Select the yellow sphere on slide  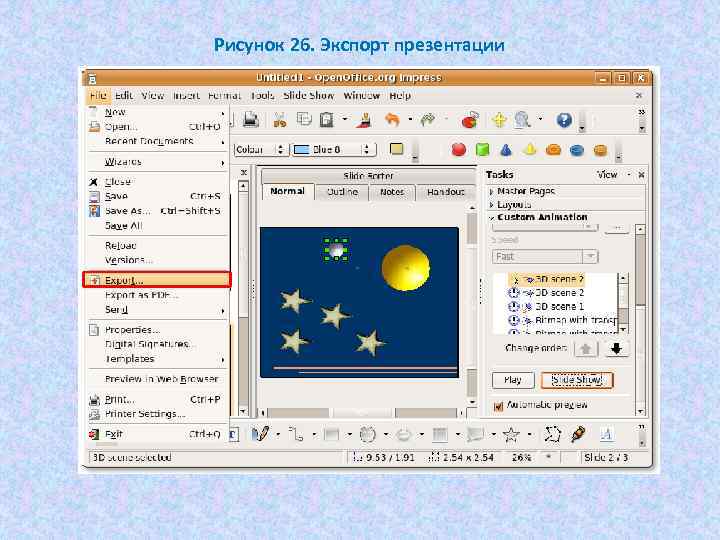405,268
